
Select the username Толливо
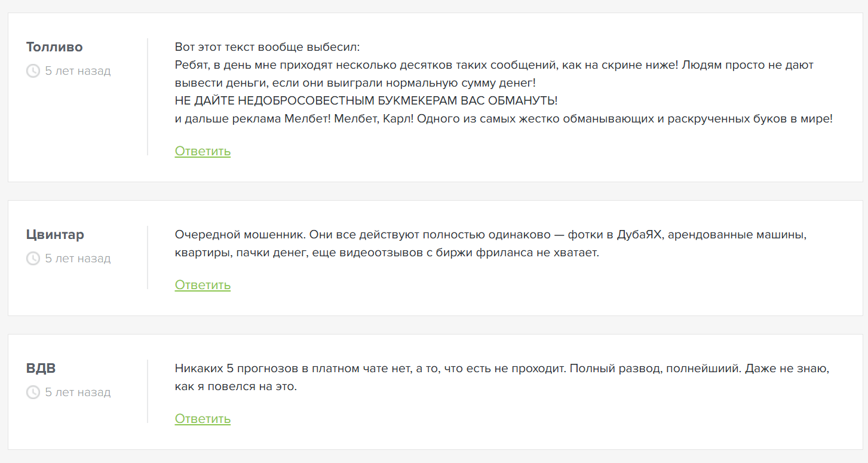pos(54,47)
